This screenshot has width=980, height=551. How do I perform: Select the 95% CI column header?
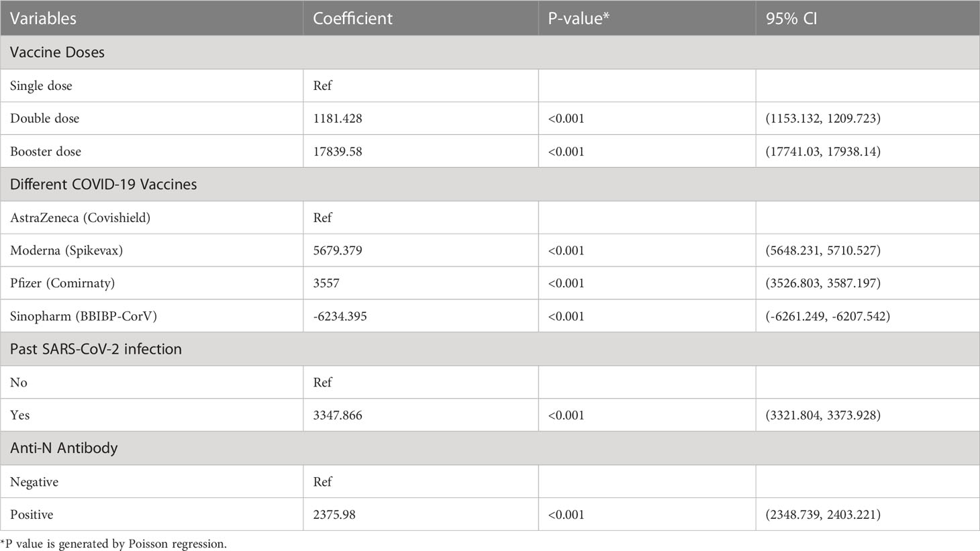click(x=791, y=18)
